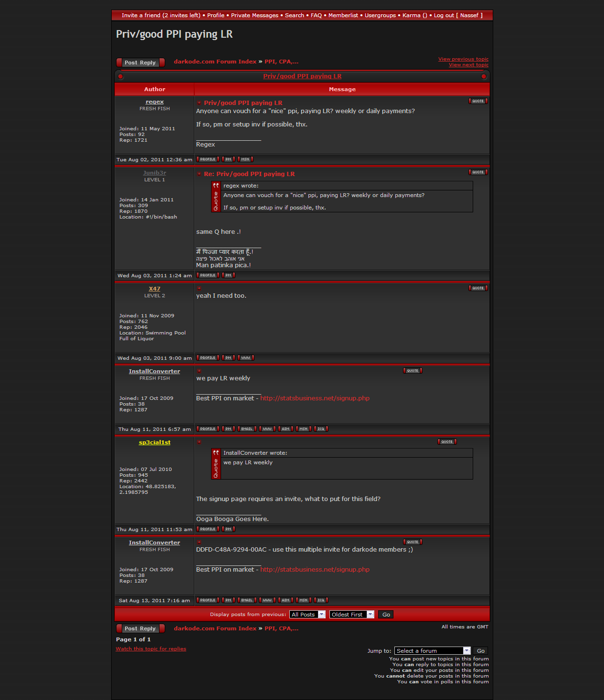Click EMAIL icon under InstallConverter's first post
This screenshot has width=604, height=700.
pos(247,429)
